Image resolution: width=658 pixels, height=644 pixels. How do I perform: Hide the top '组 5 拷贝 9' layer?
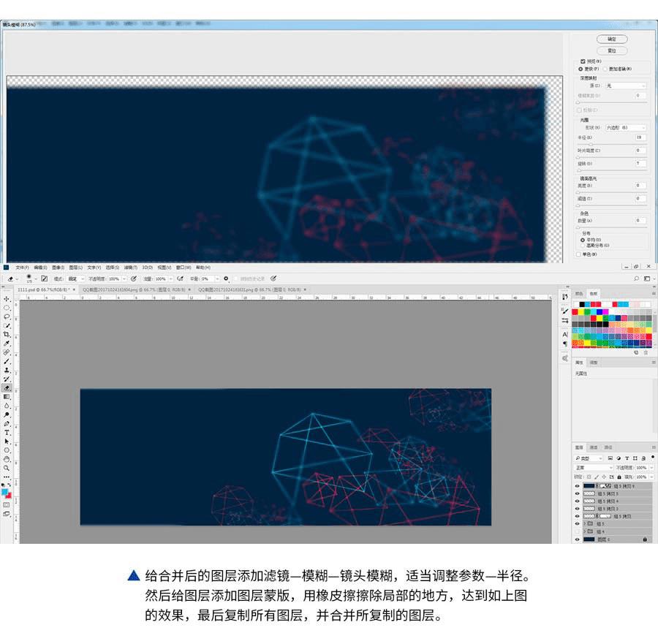pos(577,486)
